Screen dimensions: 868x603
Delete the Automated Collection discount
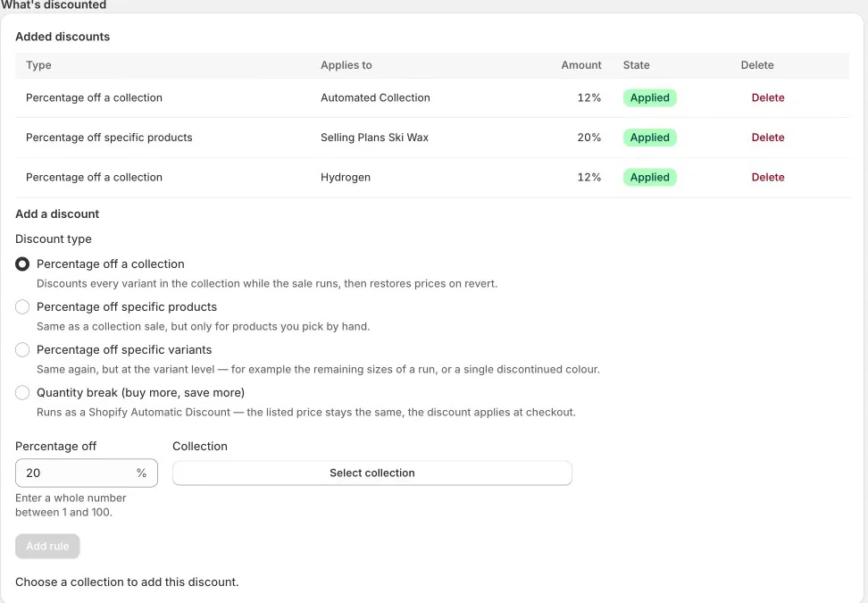pyautogui.click(x=768, y=97)
